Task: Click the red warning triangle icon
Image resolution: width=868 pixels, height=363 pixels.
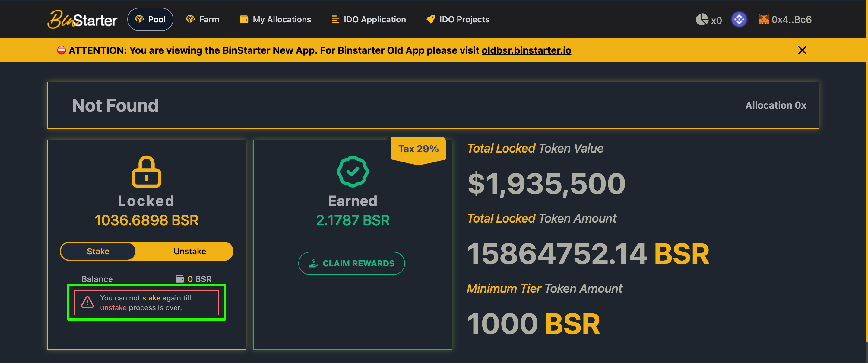Action: (x=87, y=302)
